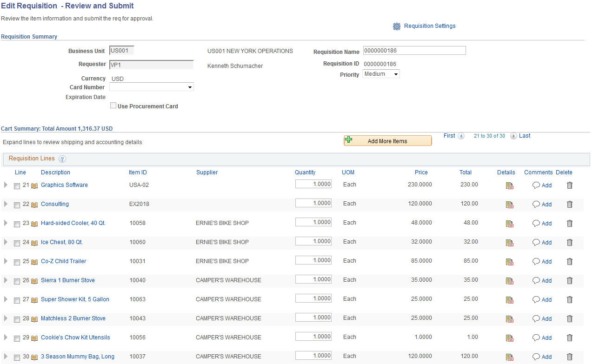
Task: Expand line 21 Graphics Software details triangle
Action: pos(6,185)
